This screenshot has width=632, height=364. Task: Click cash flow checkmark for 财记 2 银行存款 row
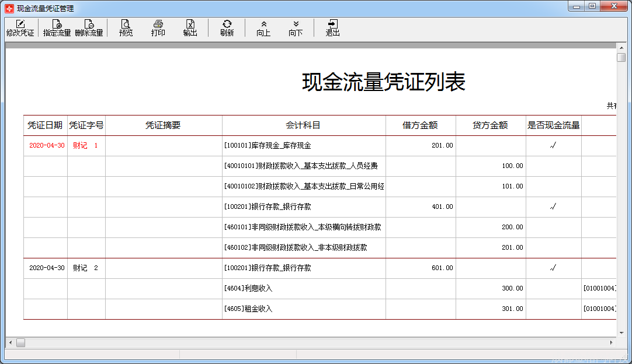[x=553, y=268]
